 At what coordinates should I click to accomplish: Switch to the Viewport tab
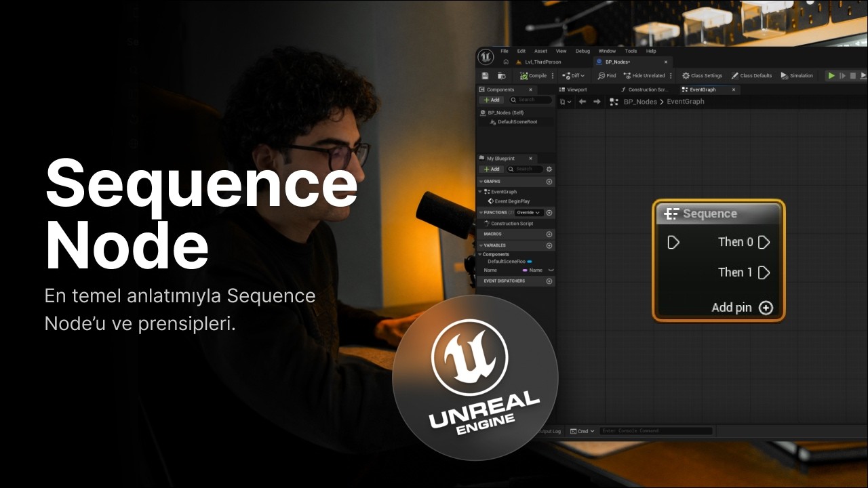pos(573,89)
